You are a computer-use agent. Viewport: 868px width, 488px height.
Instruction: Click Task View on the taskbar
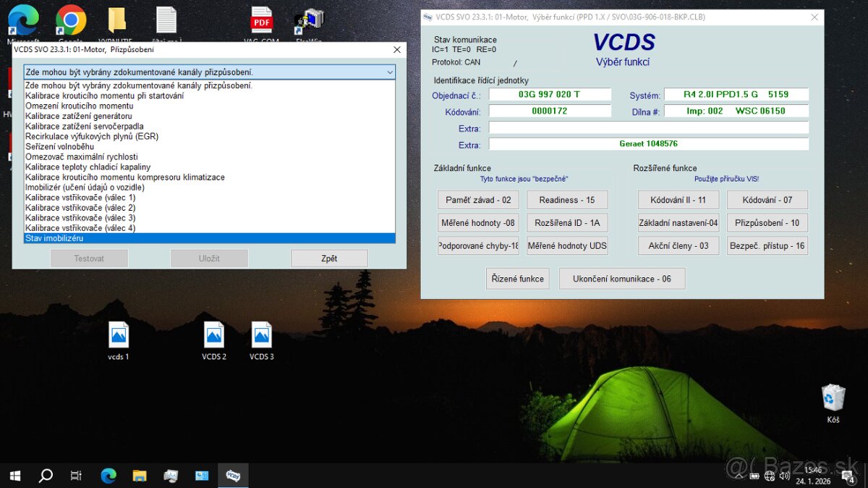76,476
